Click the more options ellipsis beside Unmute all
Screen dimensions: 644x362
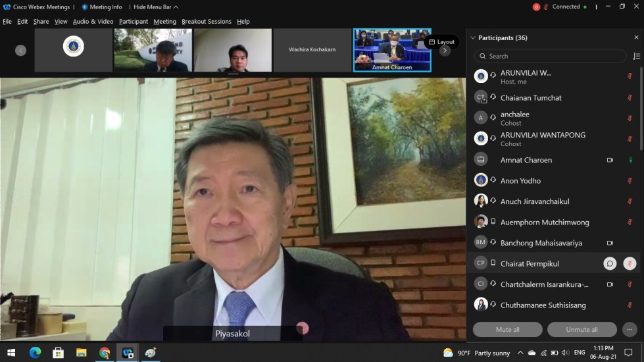(630, 329)
